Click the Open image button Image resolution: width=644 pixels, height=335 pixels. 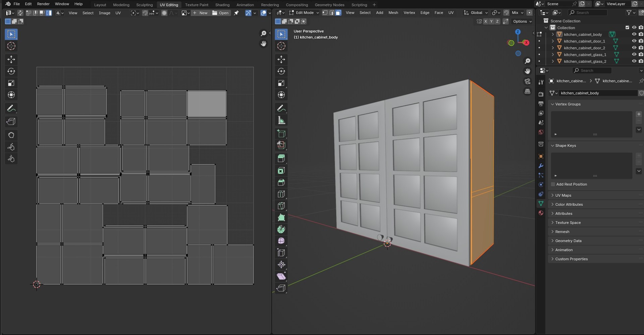[x=221, y=13]
